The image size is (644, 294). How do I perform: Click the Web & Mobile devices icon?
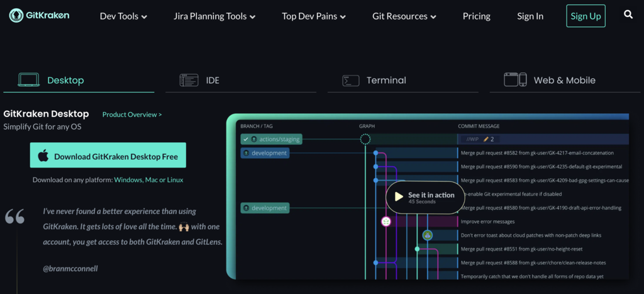(515, 80)
